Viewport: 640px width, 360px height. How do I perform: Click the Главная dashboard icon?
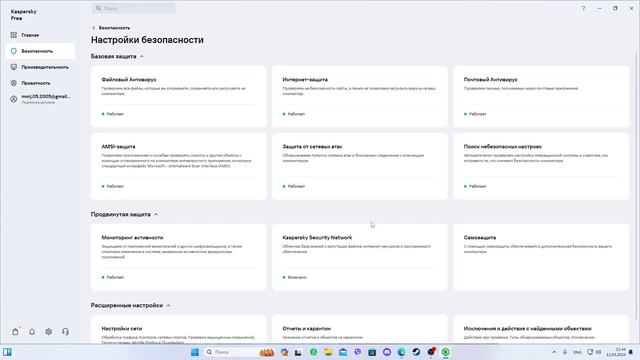(13, 35)
